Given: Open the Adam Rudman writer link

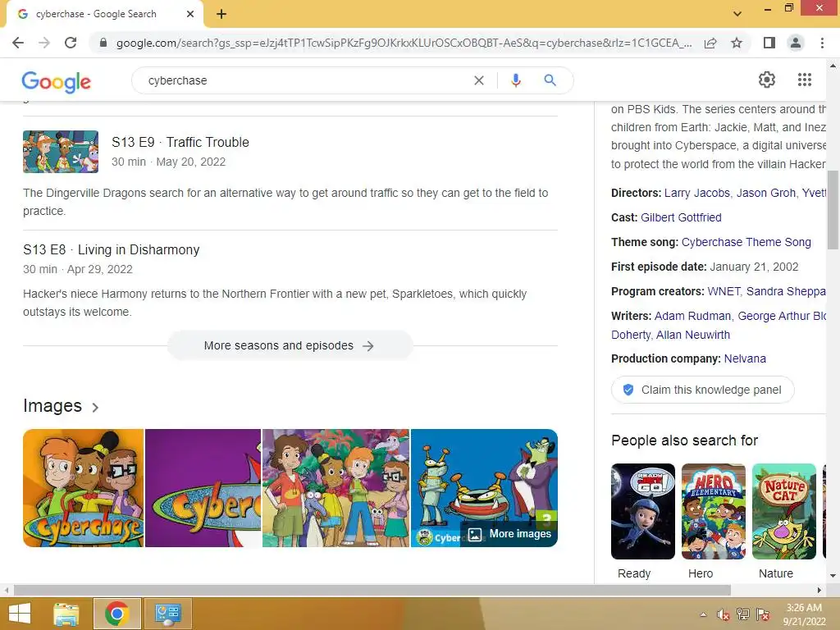Looking at the screenshot, I should pyautogui.click(x=692, y=316).
